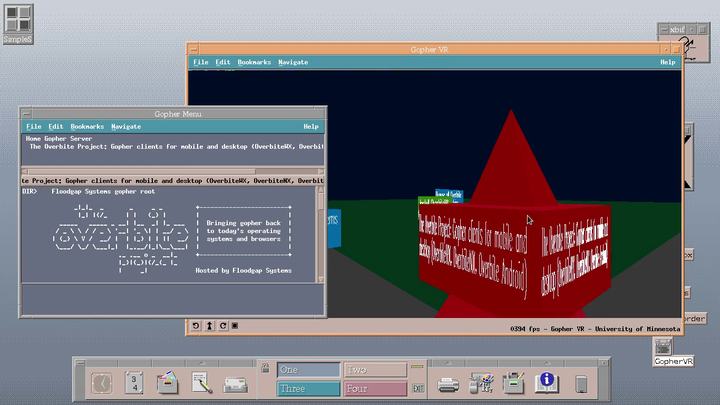This screenshot has width=720, height=405.
Task: Open the Gopher VR window menu button
Action: (194, 48)
